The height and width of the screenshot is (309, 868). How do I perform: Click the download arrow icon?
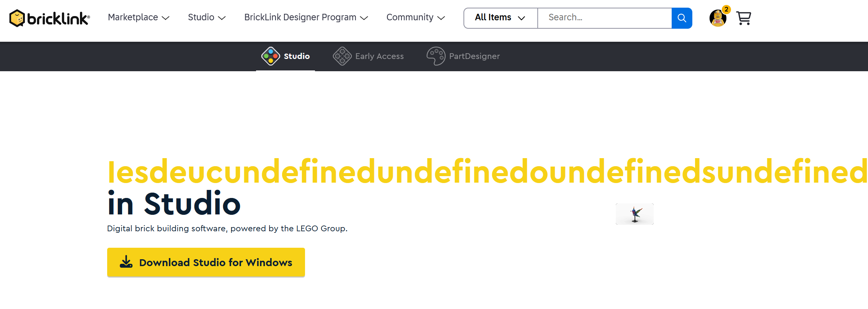click(x=126, y=262)
